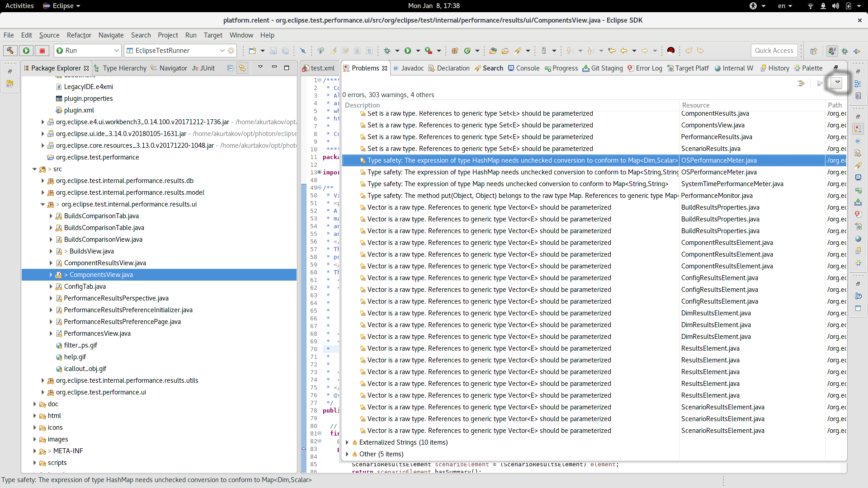Switch to the Plug-in Development perspective icon
This screenshot has width=868, height=488.
click(x=857, y=51)
